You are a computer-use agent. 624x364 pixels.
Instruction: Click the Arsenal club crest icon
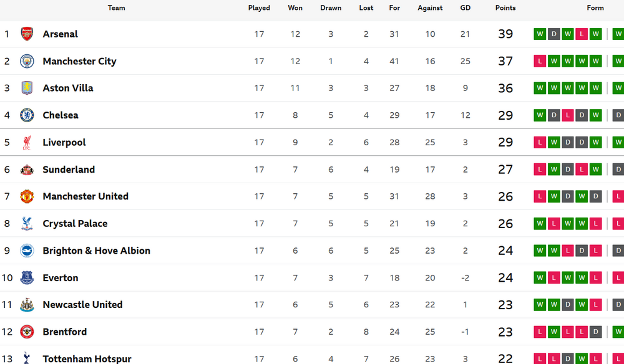click(x=27, y=34)
